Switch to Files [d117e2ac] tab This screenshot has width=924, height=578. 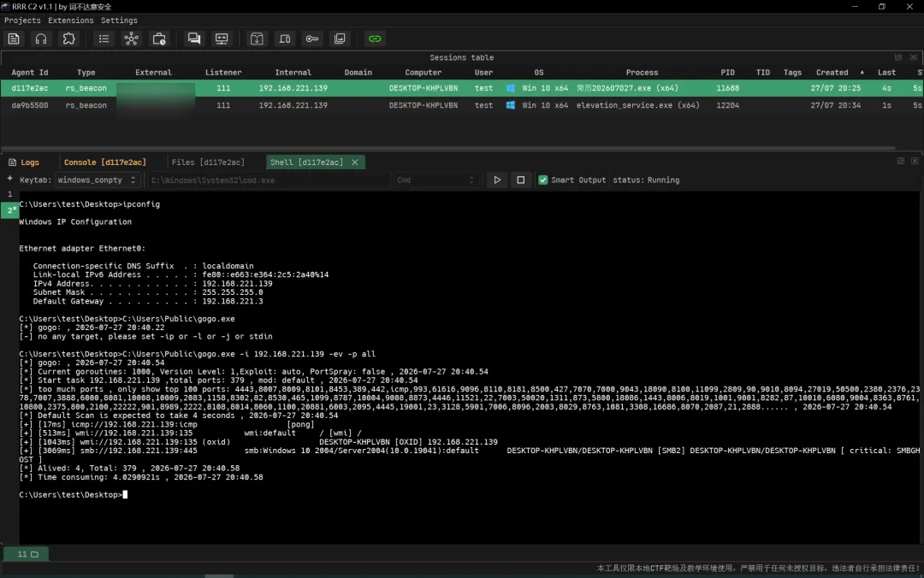tap(208, 162)
